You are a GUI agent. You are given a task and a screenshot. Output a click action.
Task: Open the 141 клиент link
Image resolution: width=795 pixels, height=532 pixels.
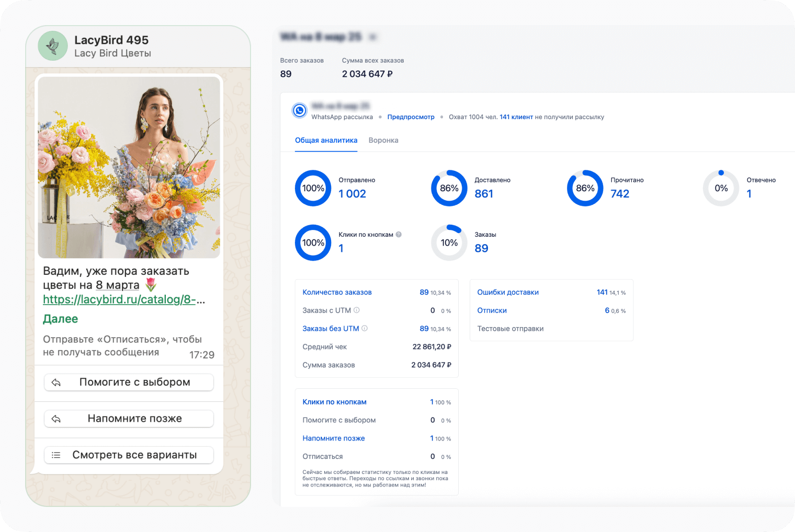(516, 117)
